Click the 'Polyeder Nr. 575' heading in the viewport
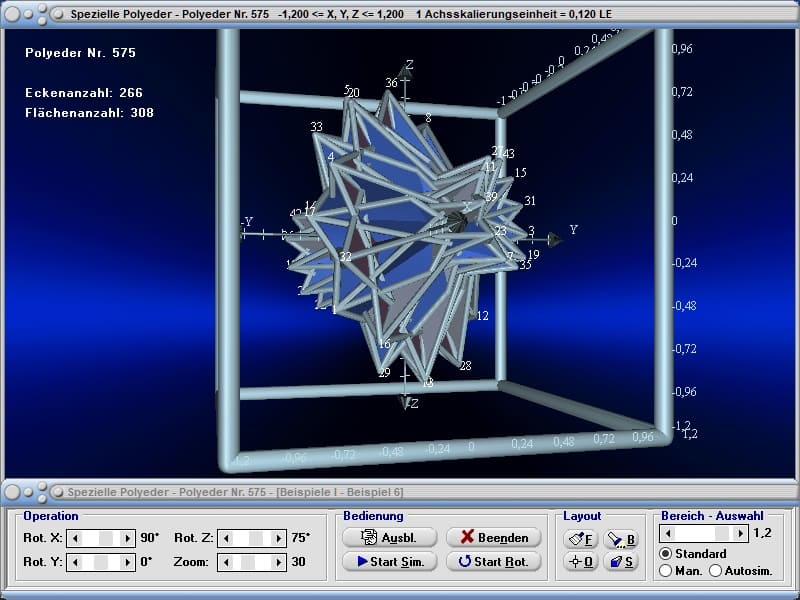 (x=81, y=53)
